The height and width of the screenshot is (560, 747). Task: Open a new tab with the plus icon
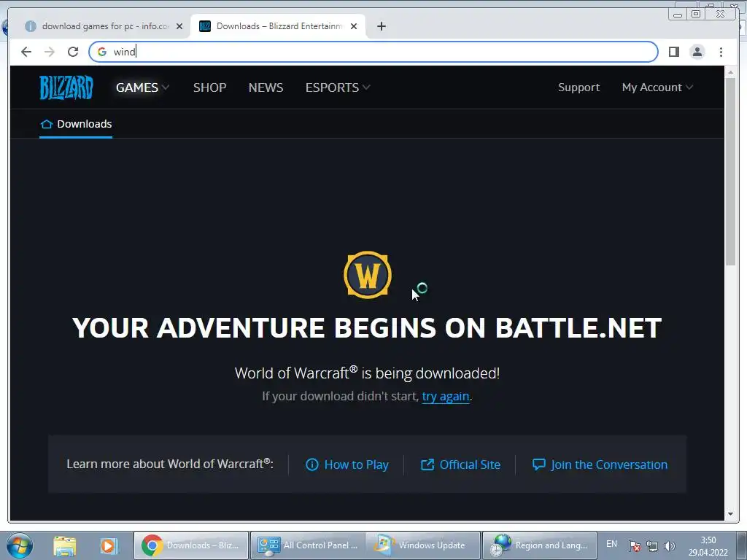(x=381, y=26)
